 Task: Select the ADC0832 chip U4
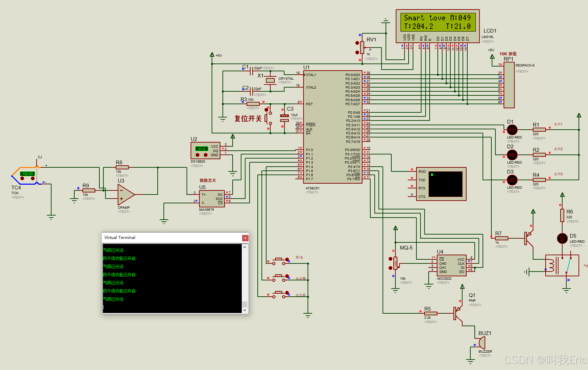(452, 265)
